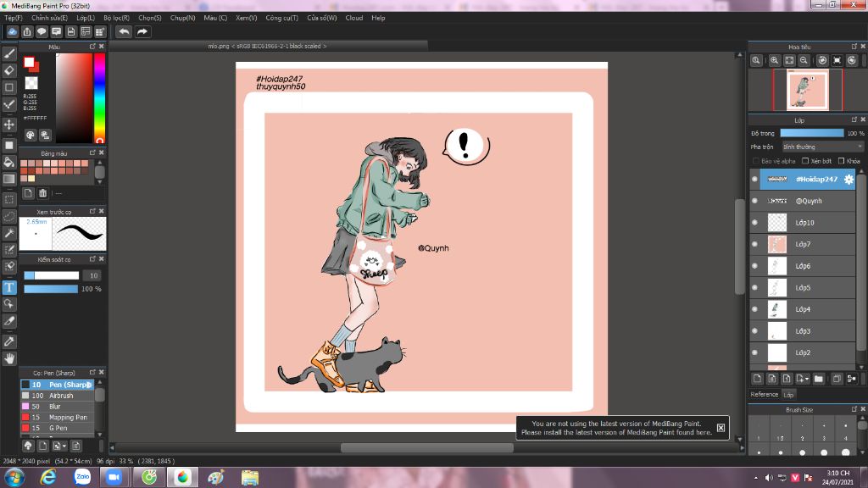Open the Cloud menu
This screenshot has height=488, width=868.
click(353, 18)
